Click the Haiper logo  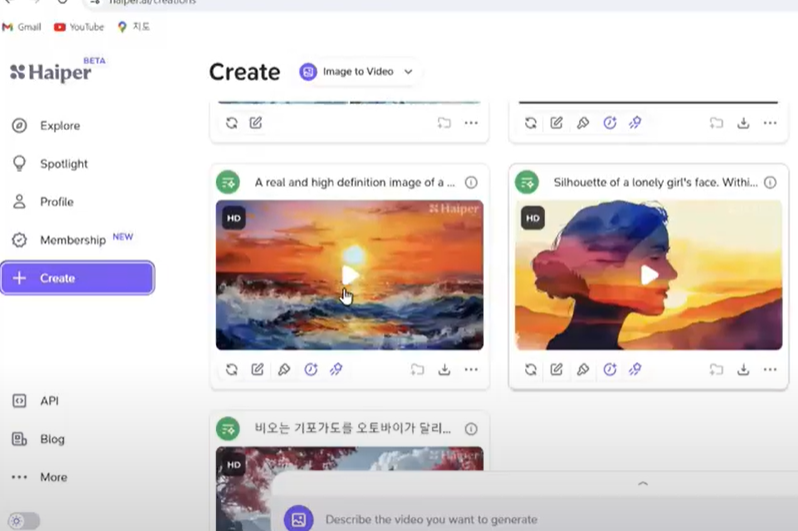(x=51, y=72)
